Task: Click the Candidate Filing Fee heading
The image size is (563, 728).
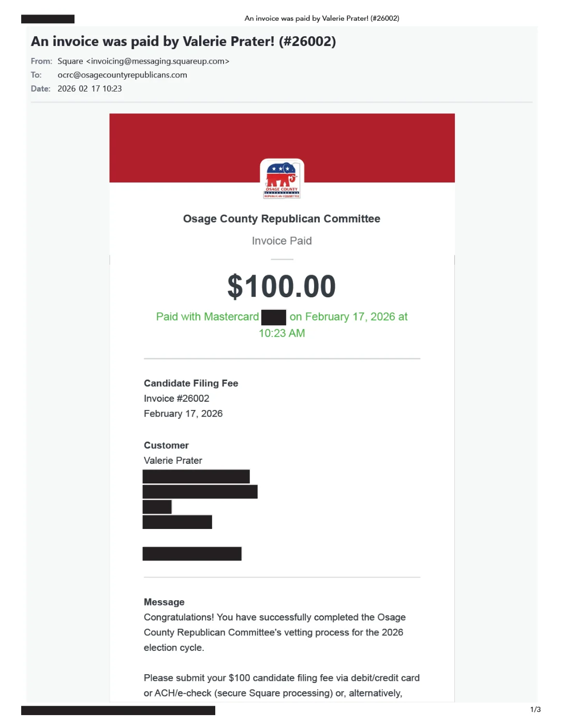Action: tap(191, 384)
